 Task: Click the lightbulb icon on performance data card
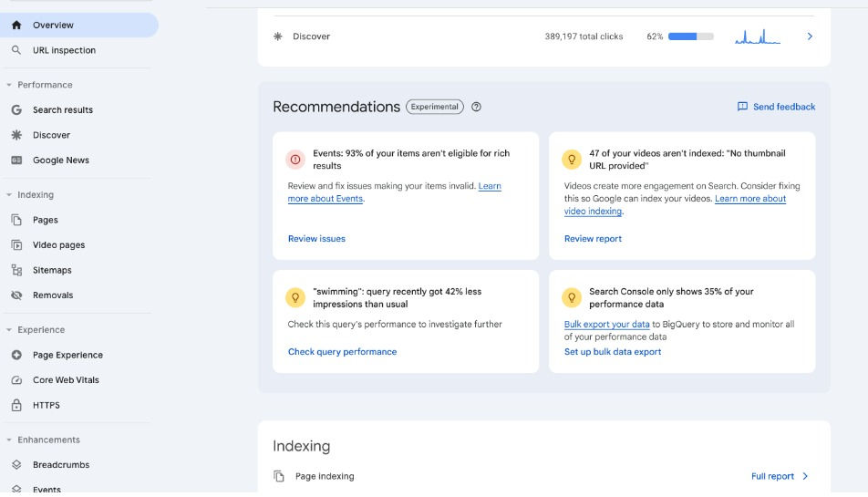pos(572,298)
